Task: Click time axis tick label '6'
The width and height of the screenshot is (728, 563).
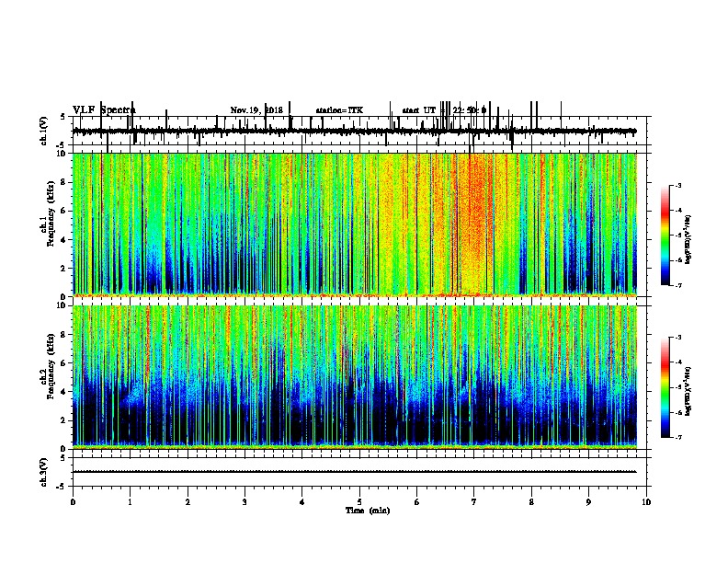Action: tap(417, 502)
